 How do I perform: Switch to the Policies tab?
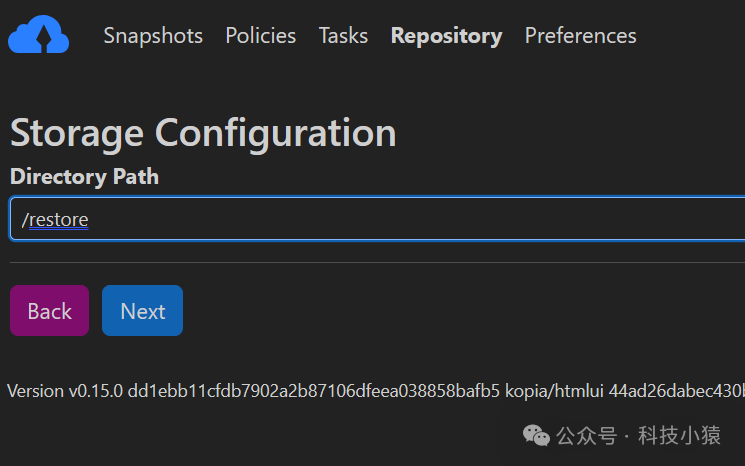coord(260,36)
